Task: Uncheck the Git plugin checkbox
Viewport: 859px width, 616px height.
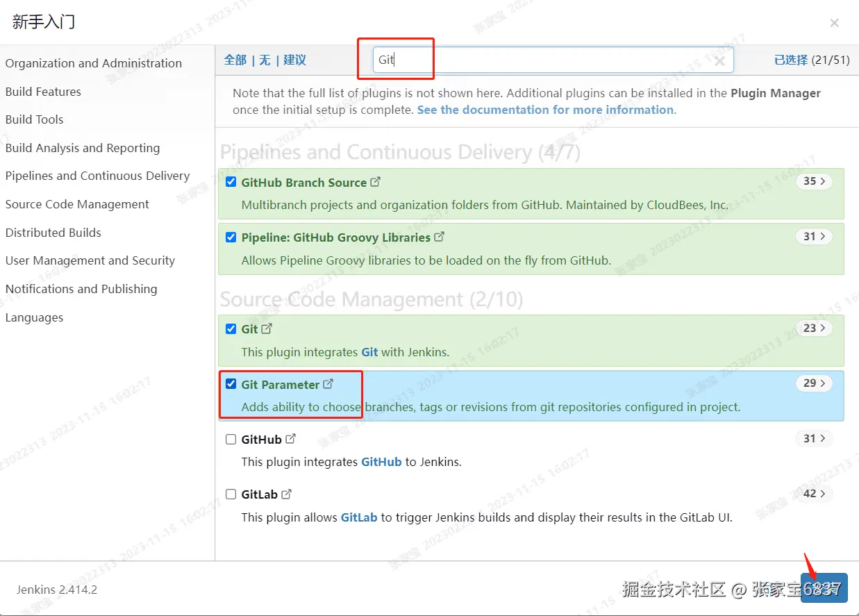Action: pos(231,328)
